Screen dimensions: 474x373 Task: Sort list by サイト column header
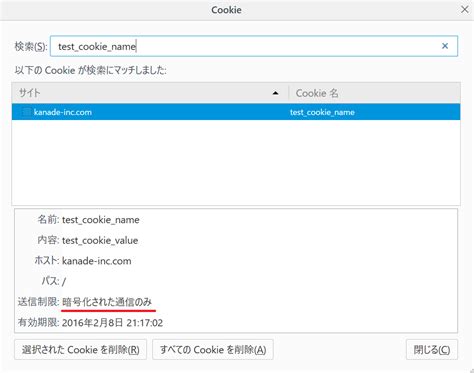click(150, 93)
